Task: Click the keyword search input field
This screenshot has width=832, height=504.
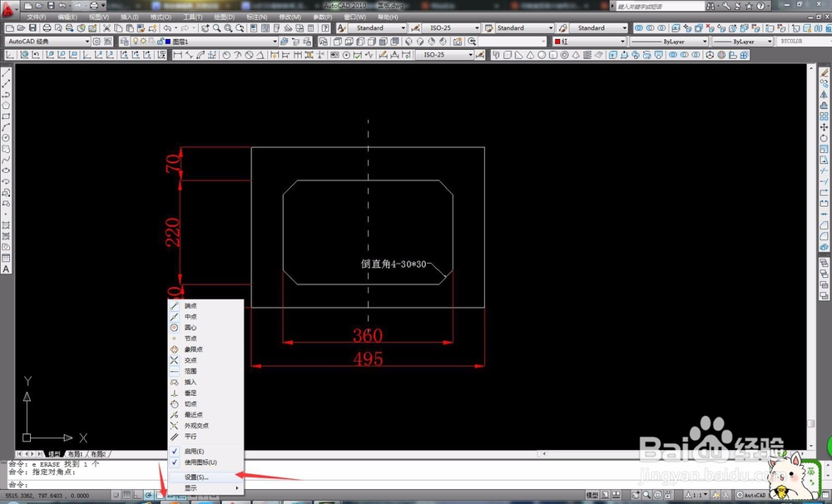Action: coord(660,7)
